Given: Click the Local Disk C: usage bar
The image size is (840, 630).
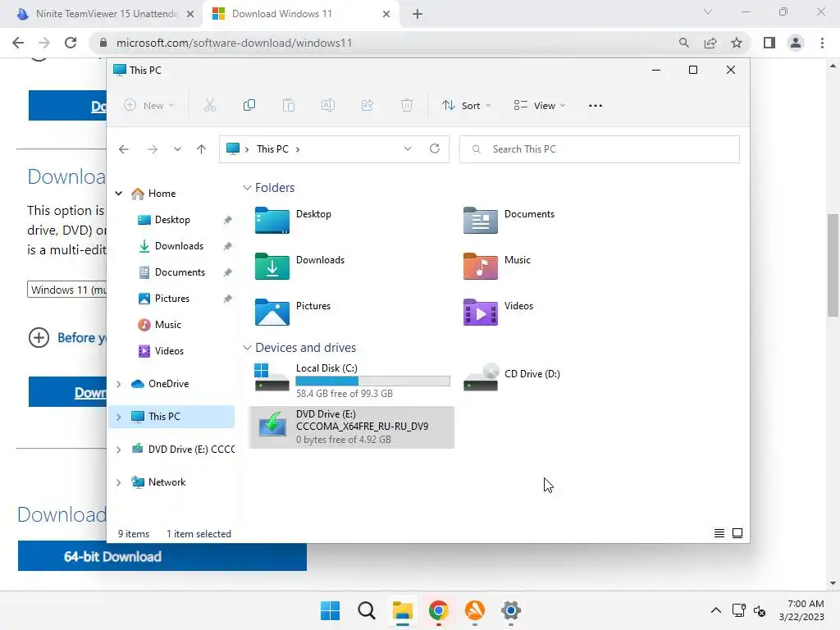Looking at the screenshot, I should [373, 381].
